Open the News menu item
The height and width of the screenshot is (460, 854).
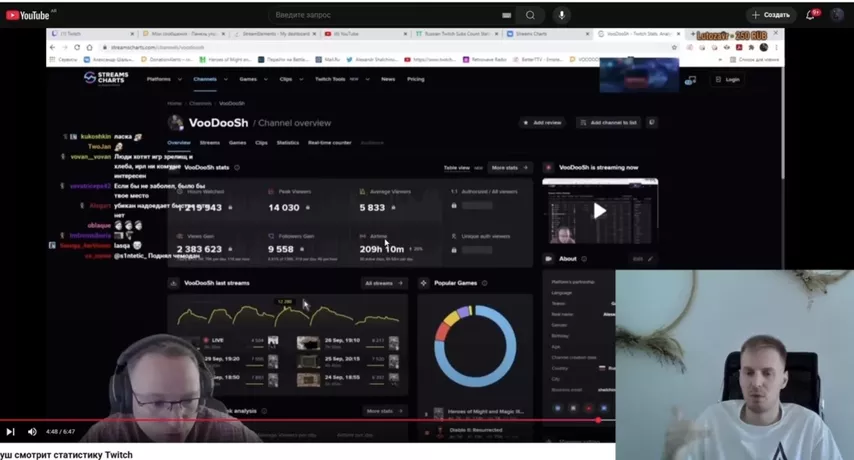click(388, 79)
